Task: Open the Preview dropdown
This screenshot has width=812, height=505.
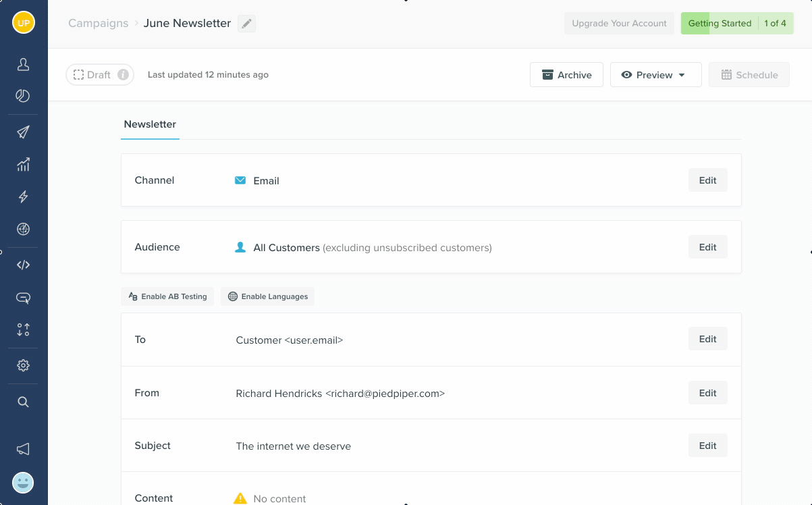Action: point(655,74)
